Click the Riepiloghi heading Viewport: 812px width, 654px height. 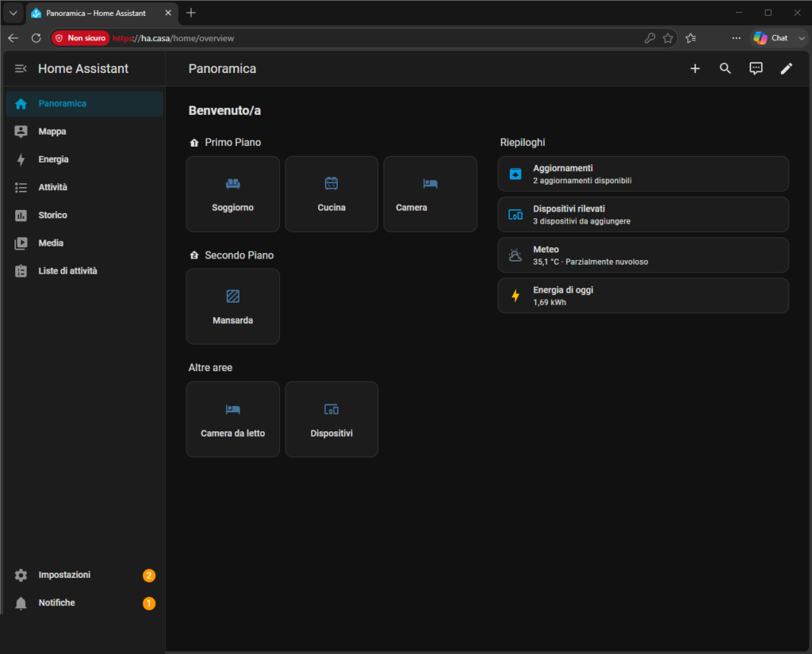pyautogui.click(x=523, y=143)
